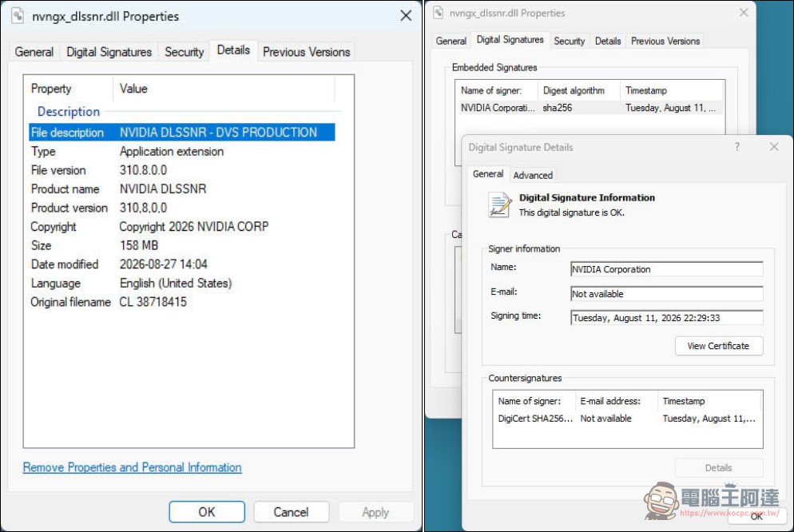Image resolution: width=794 pixels, height=532 pixels.
Task: Click View Certificate button
Action: click(x=719, y=346)
